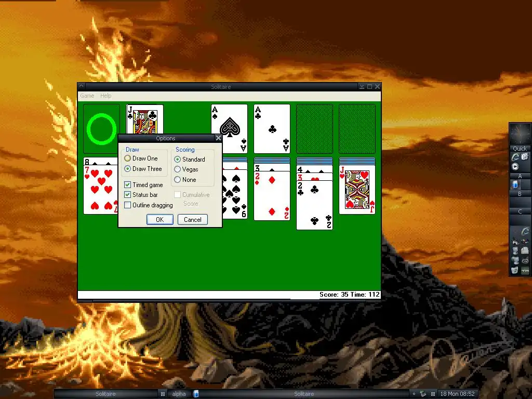
Task: Click the desktop switcher icon beside alpha
Action: [x=163, y=394]
